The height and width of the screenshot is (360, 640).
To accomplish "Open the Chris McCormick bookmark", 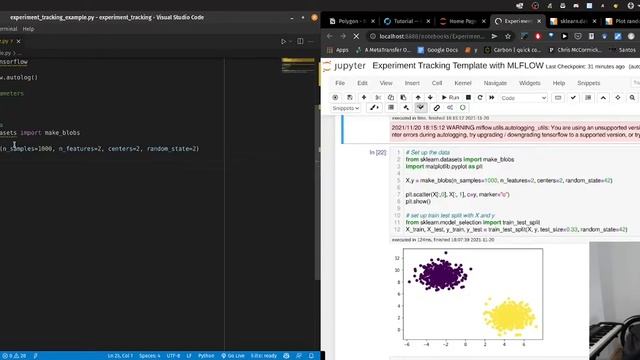I will [576, 50].
